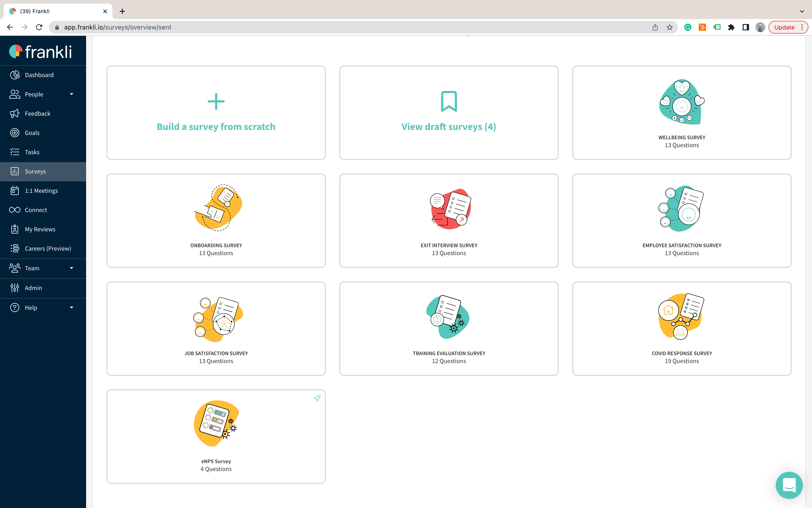Click the plus icon to build survey
Screen dimensions: 812x508
[x=216, y=101]
